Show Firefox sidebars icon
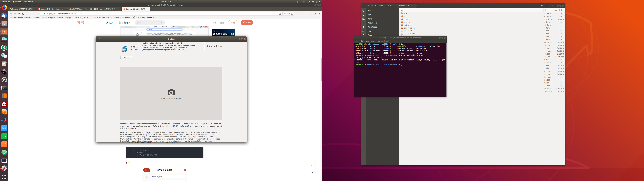This screenshot has width=644, height=181. (x=315, y=13)
